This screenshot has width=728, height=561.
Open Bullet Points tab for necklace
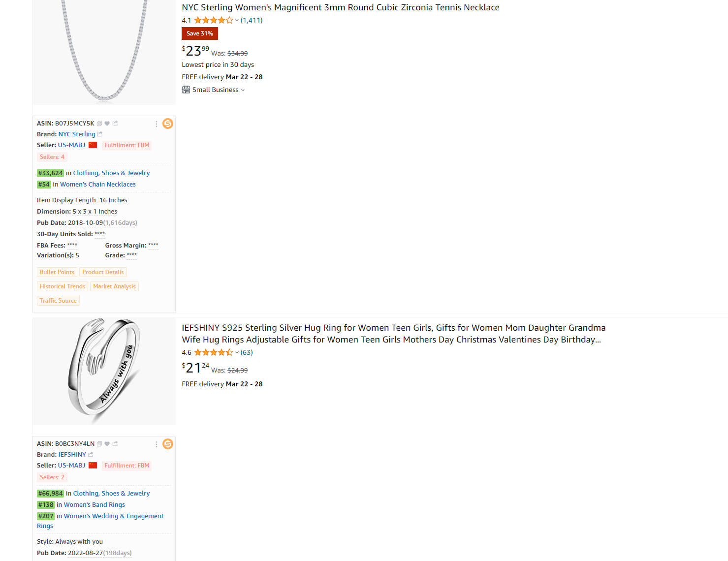57,272
